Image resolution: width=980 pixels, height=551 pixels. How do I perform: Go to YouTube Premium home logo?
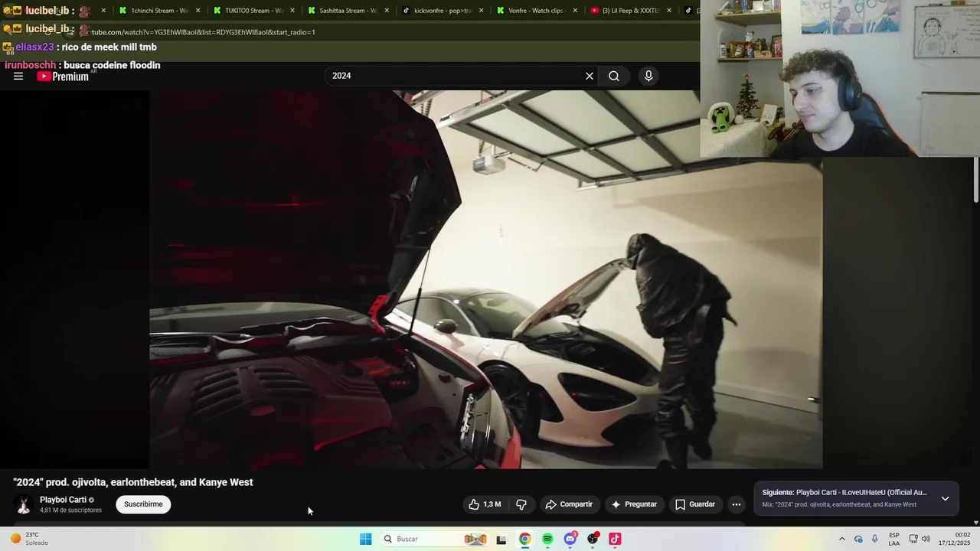point(63,76)
